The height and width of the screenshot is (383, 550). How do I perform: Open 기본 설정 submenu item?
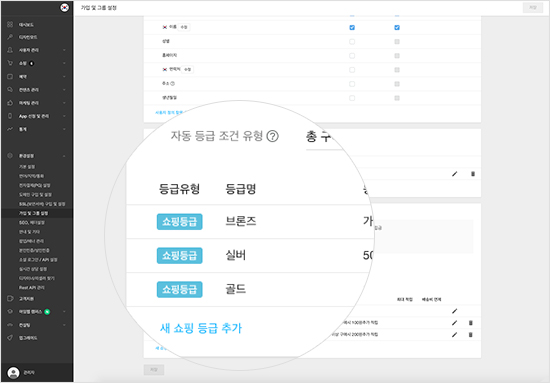[x=27, y=167]
